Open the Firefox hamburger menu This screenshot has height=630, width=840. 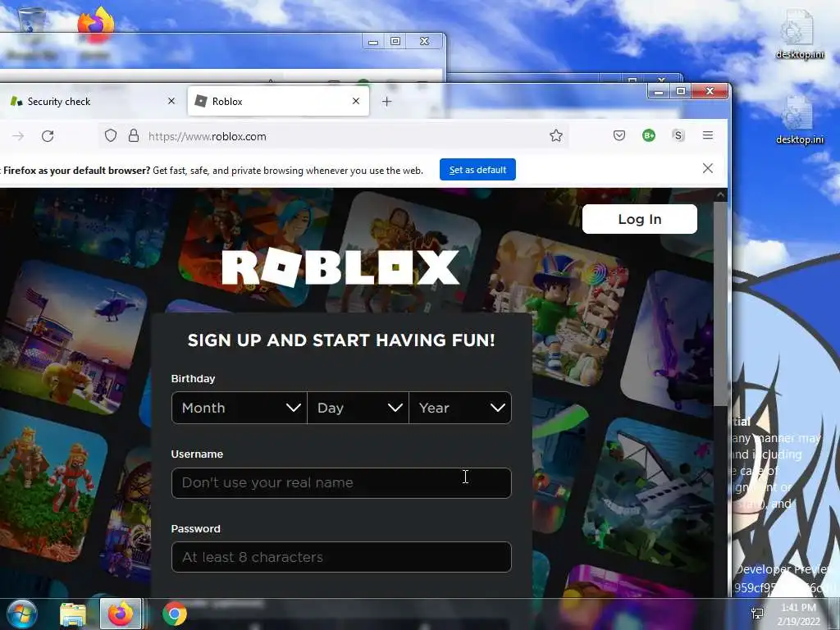(708, 135)
